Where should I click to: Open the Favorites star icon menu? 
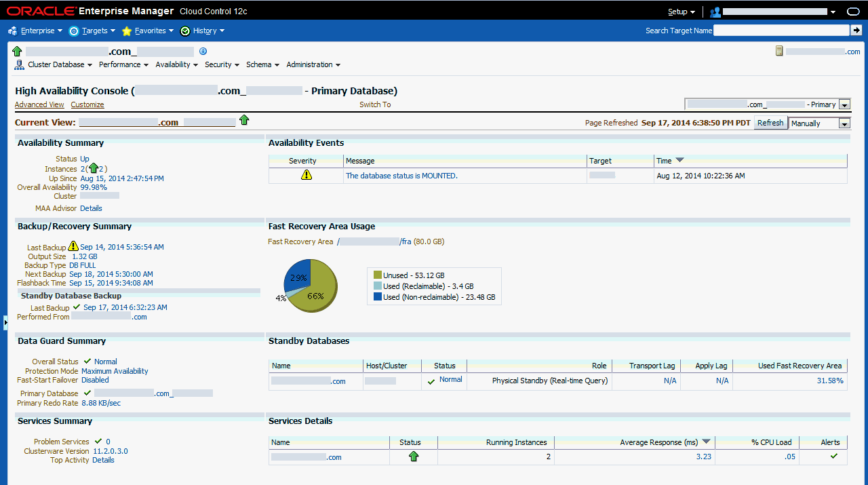tap(127, 31)
